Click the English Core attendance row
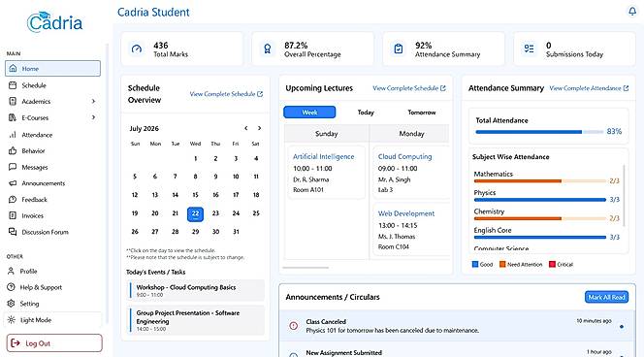This screenshot has height=357, width=644. (x=546, y=234)
